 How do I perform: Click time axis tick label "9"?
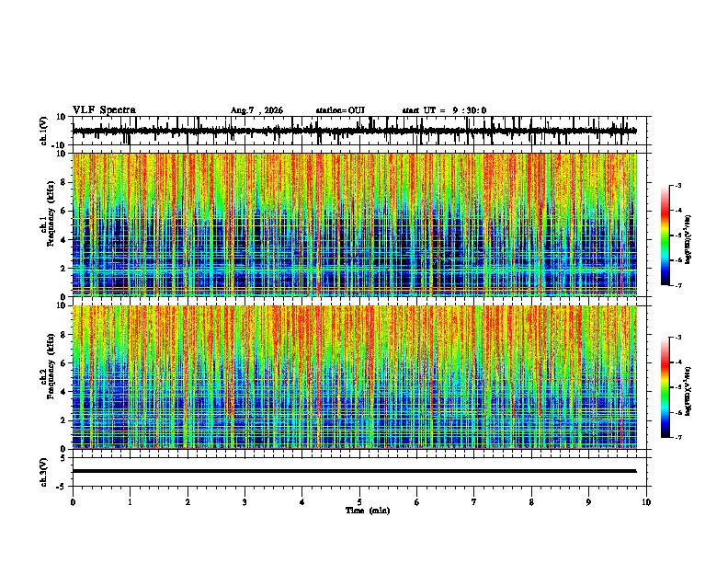tap(588, 502)
